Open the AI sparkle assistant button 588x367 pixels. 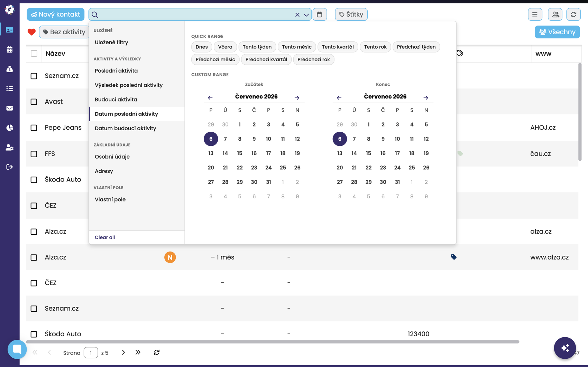(565, 348)
